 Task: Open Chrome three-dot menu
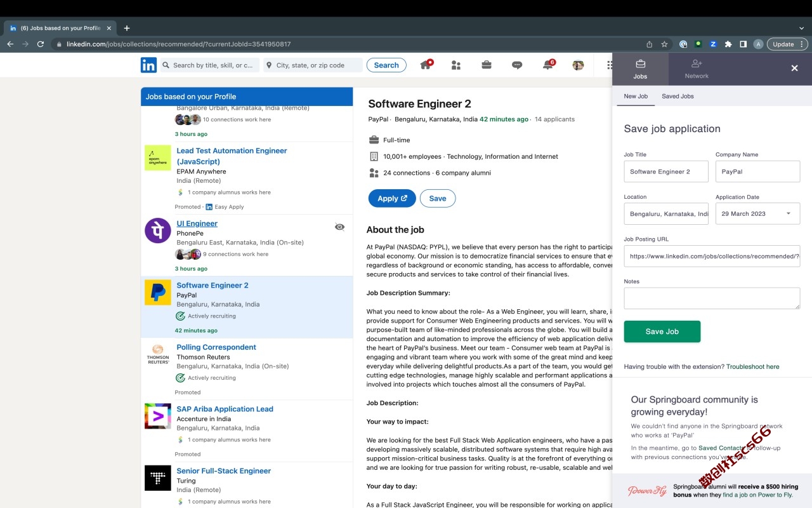pyautogui.click(x=802, y=44)
